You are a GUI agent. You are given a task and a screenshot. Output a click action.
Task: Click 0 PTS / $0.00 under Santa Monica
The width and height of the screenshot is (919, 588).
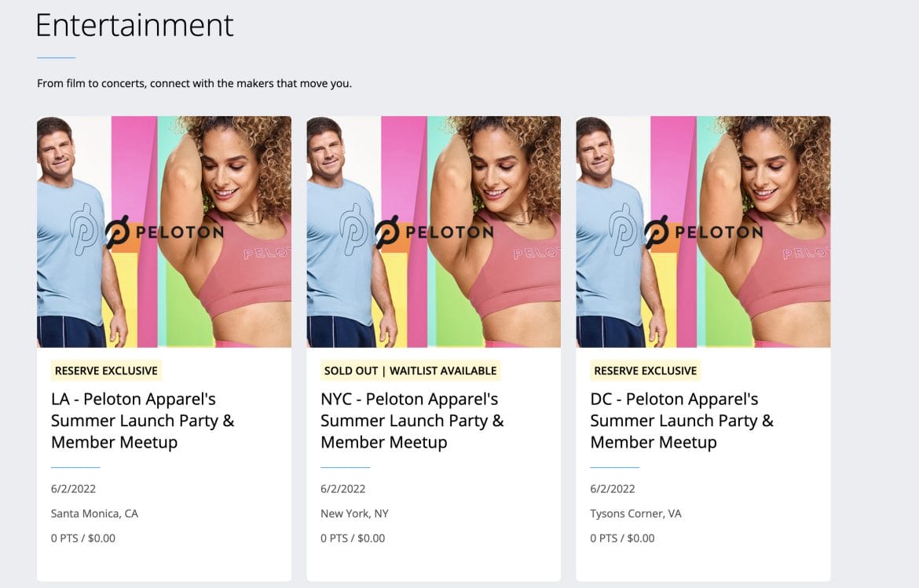pyautogui.click(x=83, y=539)
